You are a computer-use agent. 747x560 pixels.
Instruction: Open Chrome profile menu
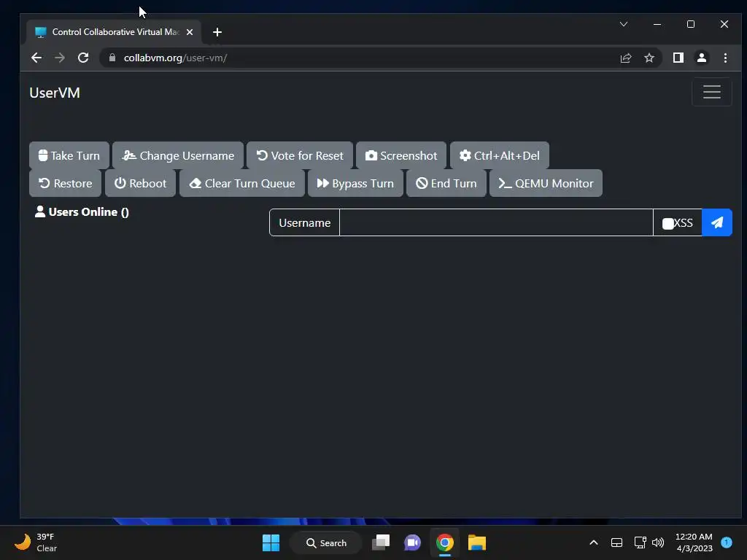point(701,58)
